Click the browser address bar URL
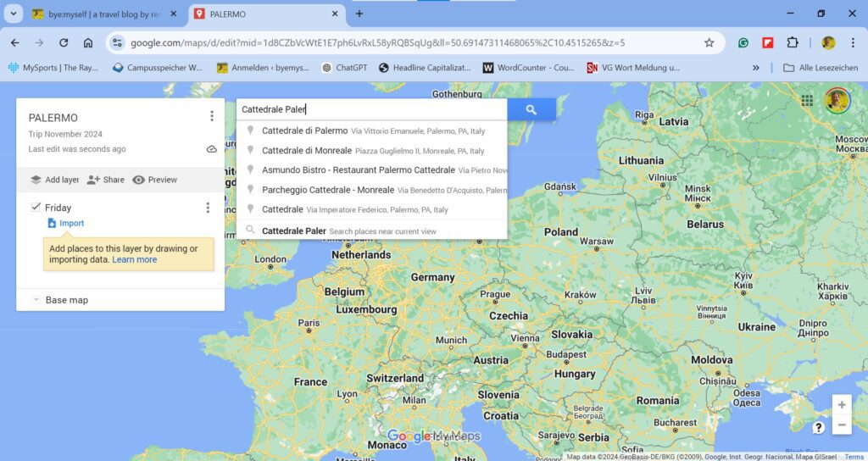The image size is (868, 461). (x=377, y=42)
